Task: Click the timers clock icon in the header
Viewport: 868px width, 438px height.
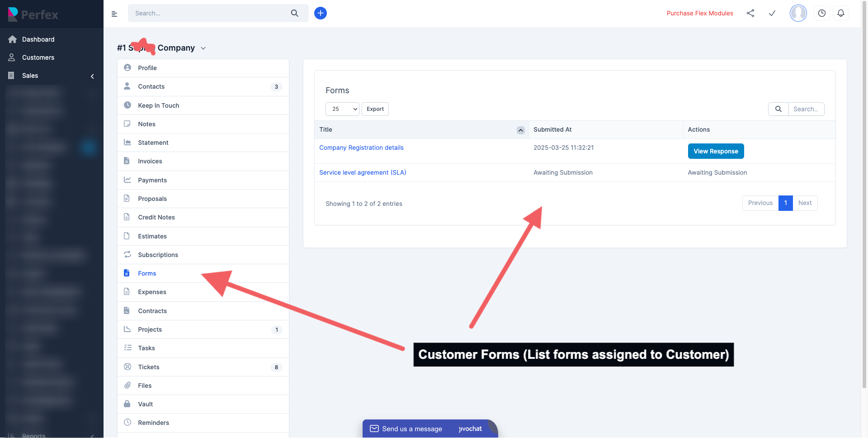Action: (822, 13)
